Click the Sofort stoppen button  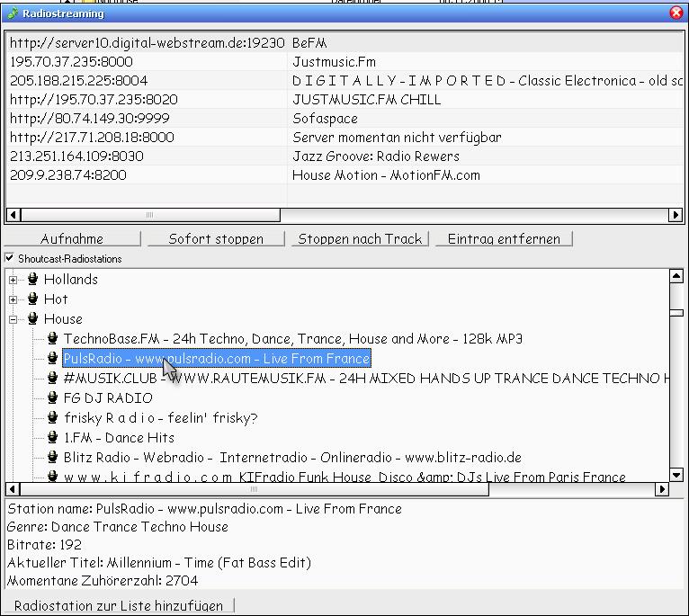coord(216,239)
